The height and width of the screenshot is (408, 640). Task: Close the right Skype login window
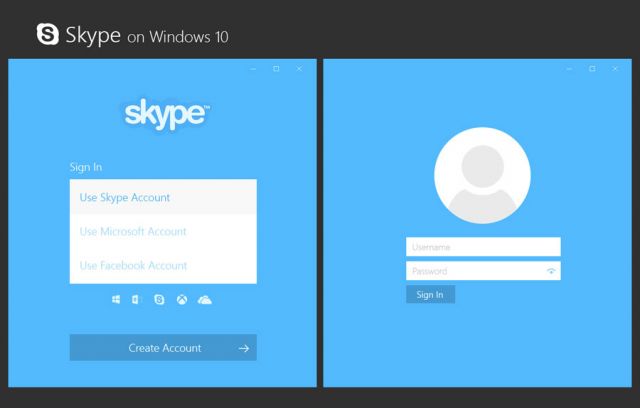[x=615, y=69]
